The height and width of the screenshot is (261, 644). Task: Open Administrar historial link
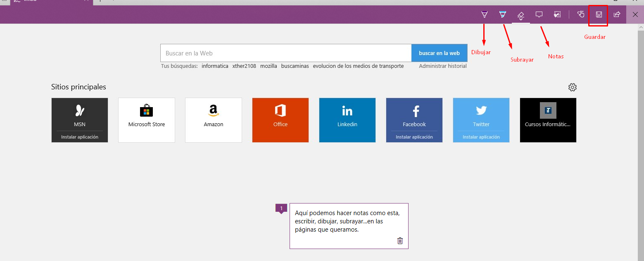[443, 66]
